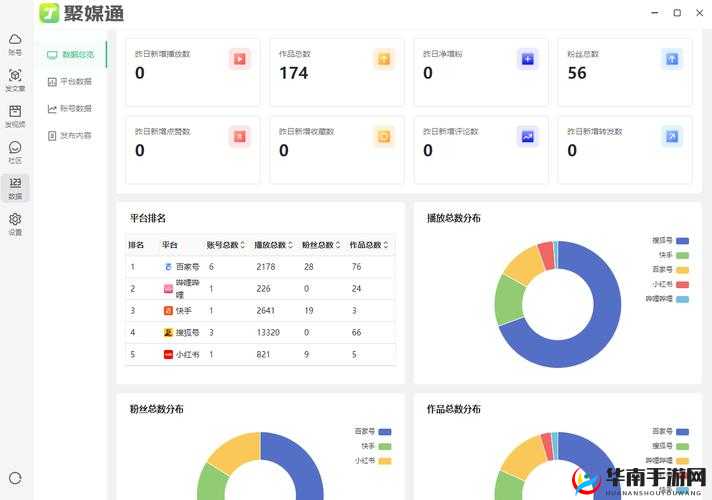Click the 哔哩哔哩 platform logo in ranking table
The image size is (712, 500).
click(168, 289)
